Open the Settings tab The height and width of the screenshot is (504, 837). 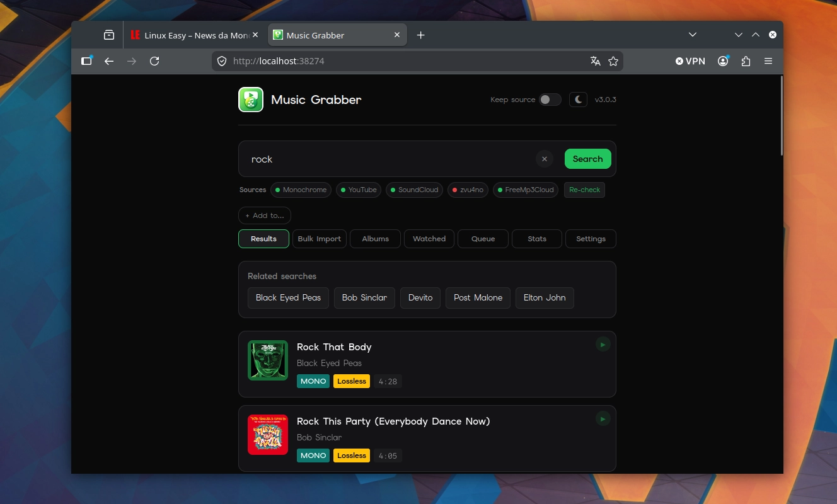click(x=591, y=239)
